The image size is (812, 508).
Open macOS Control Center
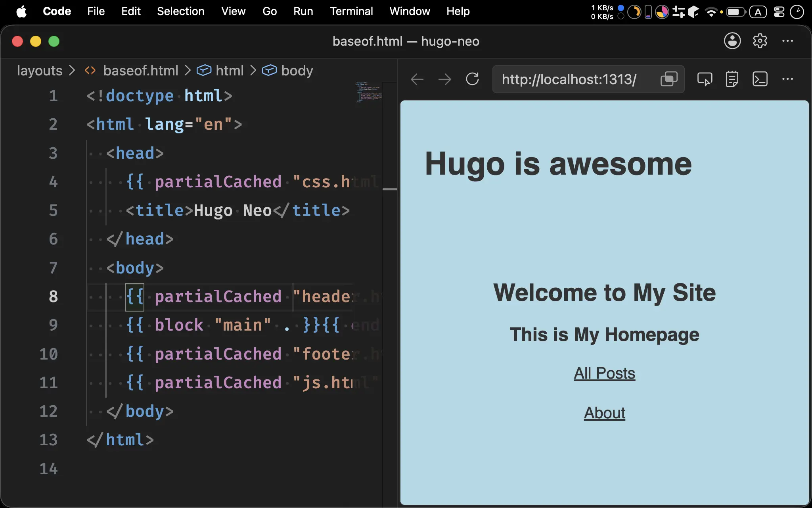point(779,12)
